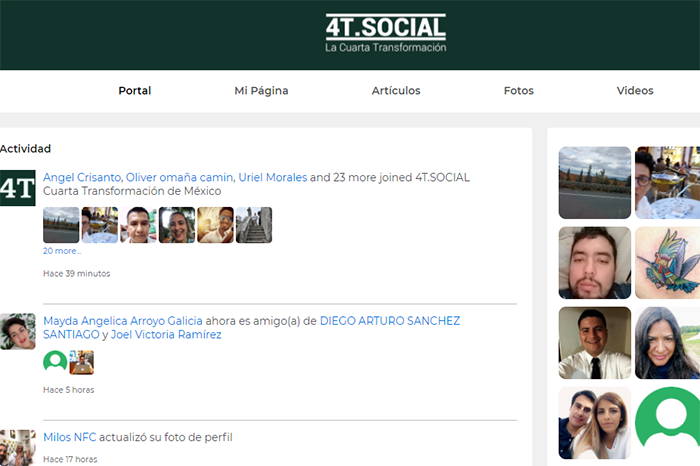Open the Mi Página tab
700x466 pixels.
pyautogui.click(x=261, y=91)
